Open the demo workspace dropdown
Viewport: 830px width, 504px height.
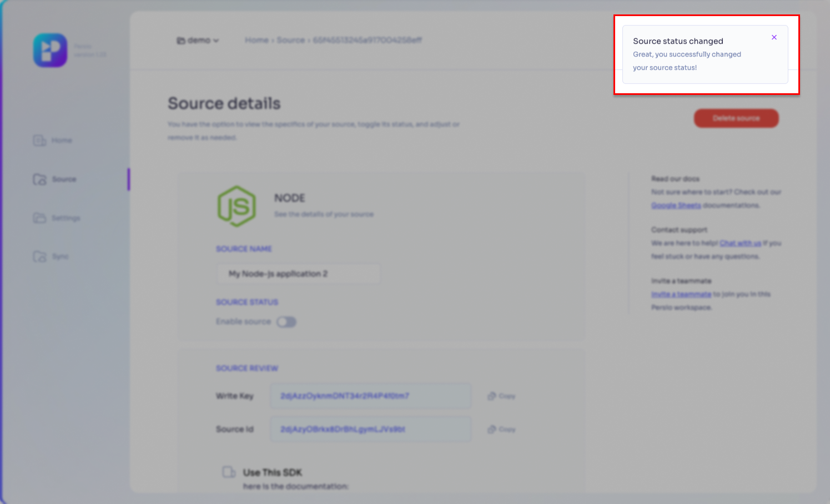(x=198, y=41)
